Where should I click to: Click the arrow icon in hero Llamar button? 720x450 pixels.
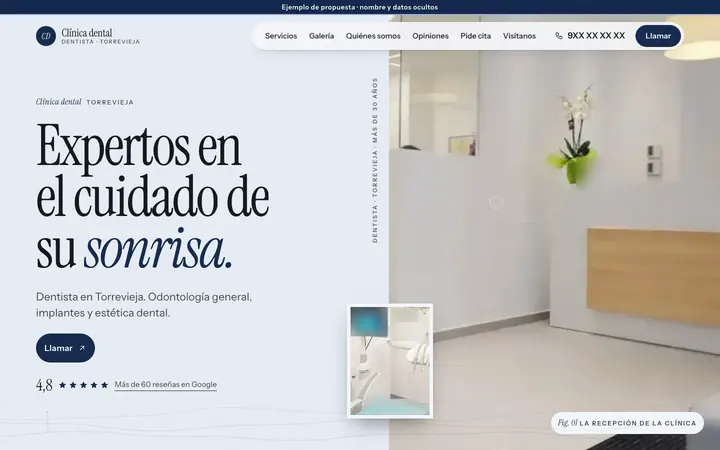[x=82, y=348]
